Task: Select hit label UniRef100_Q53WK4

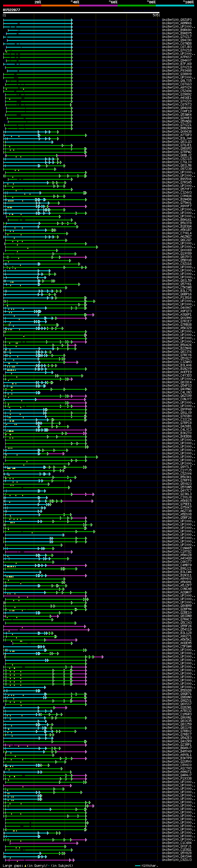Action: (177, 115)
